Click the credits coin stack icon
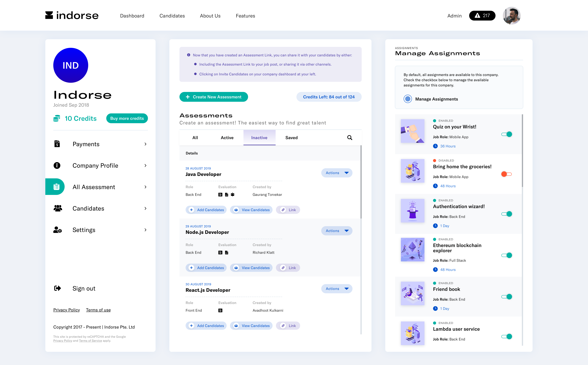Image resolution: width=588 pixels, height=365 pixels. (x=57, y=118)
